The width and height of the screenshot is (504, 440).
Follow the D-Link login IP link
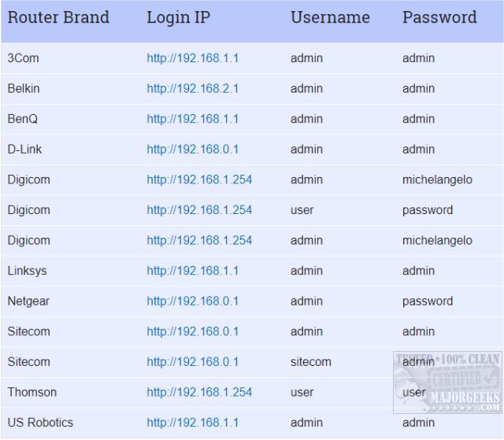point(192,150)
